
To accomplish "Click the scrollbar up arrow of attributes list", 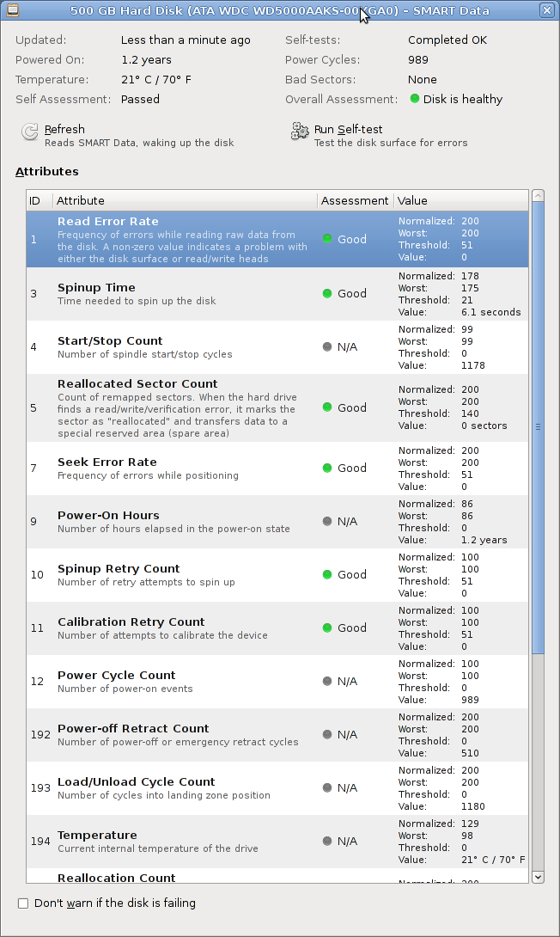I will pyautogui.click(x=538, y=196).
